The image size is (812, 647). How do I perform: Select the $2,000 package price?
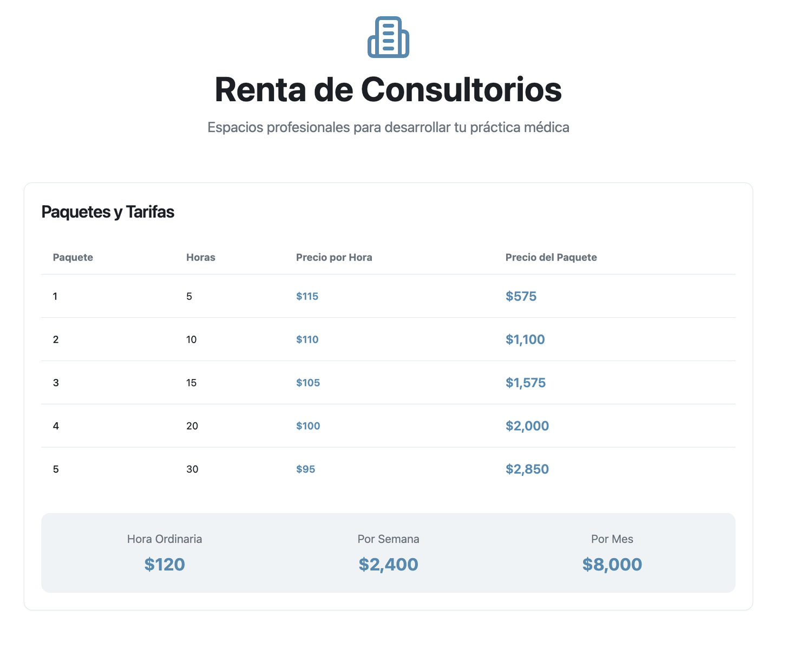(527, 426)
